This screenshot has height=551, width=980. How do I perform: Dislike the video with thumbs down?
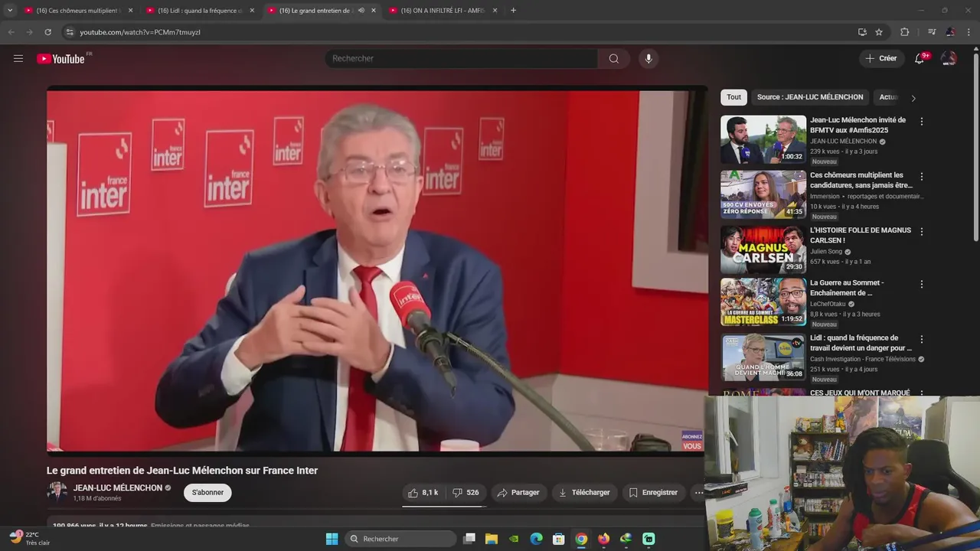[465, 493]
